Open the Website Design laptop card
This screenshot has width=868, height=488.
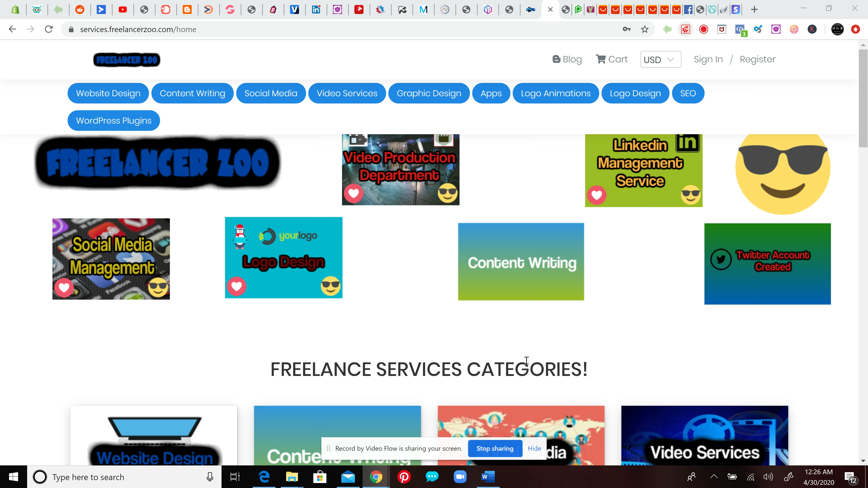tap(154, 435)
